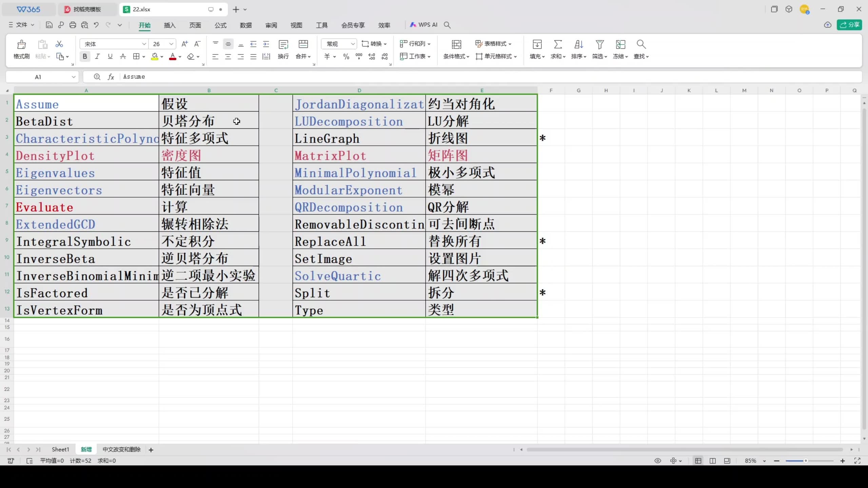Click the increase decimal places icon
Viewport: 868px width, 488px height.
(372, 57)
